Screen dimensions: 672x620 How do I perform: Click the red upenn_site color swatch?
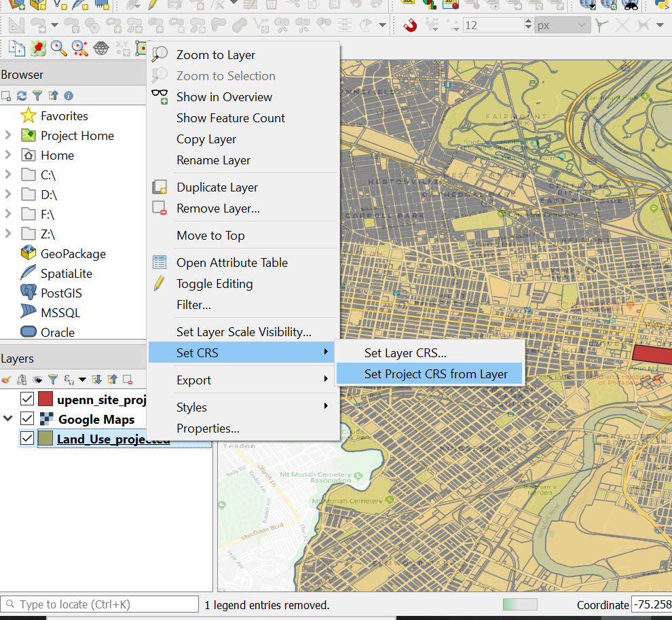[x=45, y=399]
